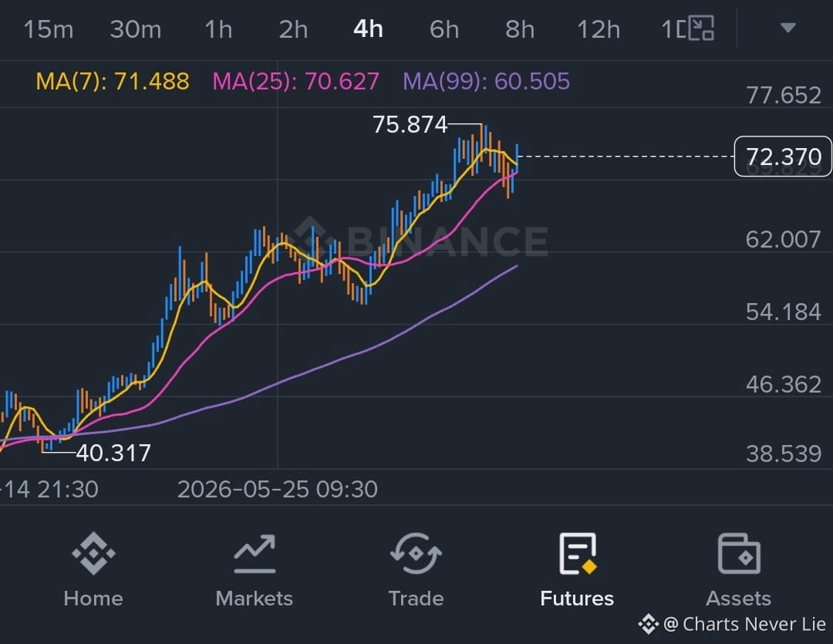Screen dimensions: 833x644
Task: Select the 15m timeframe
Action: tap(49, 29)
